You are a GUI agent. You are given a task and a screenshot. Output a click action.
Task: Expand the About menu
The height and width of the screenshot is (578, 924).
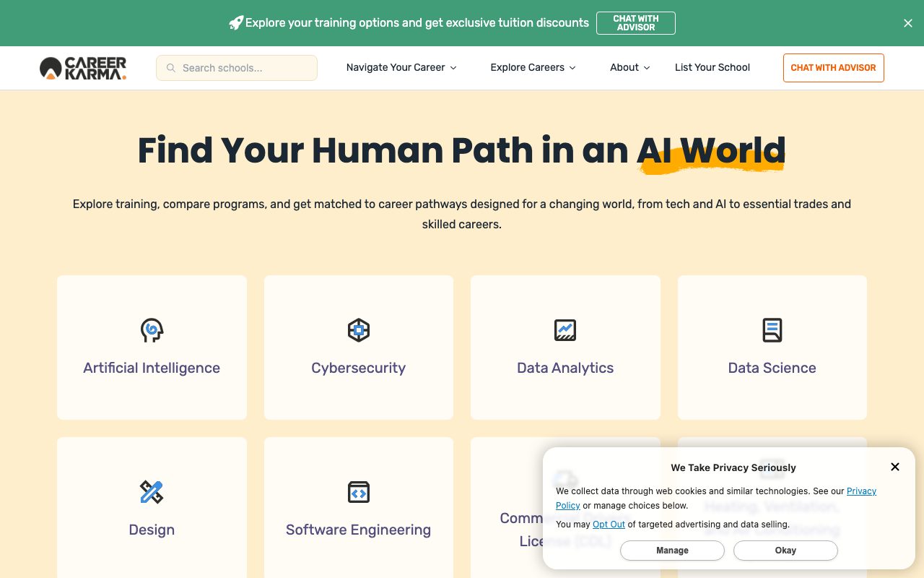pyautogui.click(x=629, y=67)
